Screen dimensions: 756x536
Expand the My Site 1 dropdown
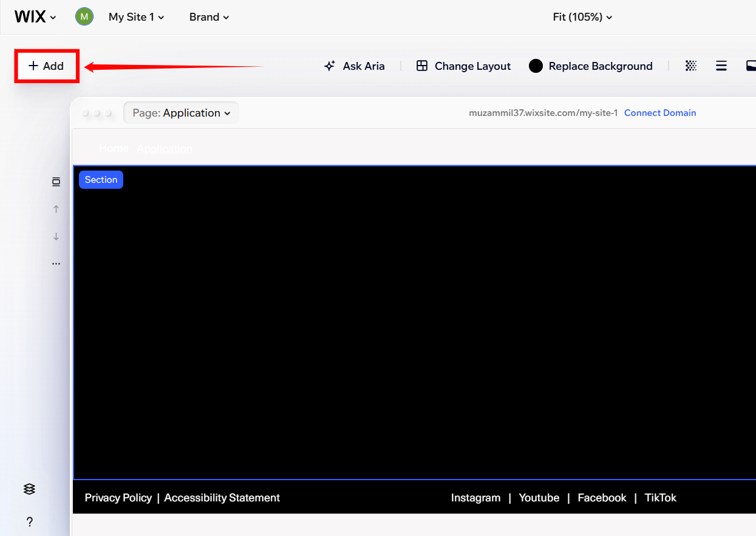pos(136,17)
